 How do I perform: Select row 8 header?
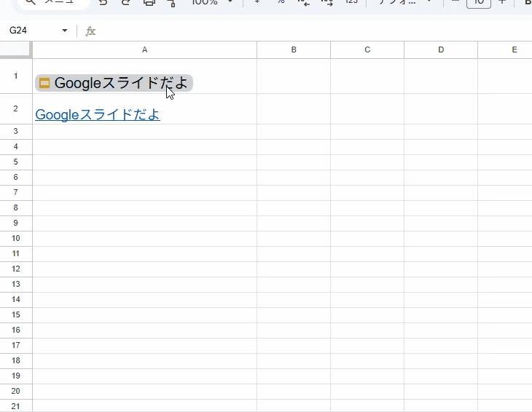[16, 207]
